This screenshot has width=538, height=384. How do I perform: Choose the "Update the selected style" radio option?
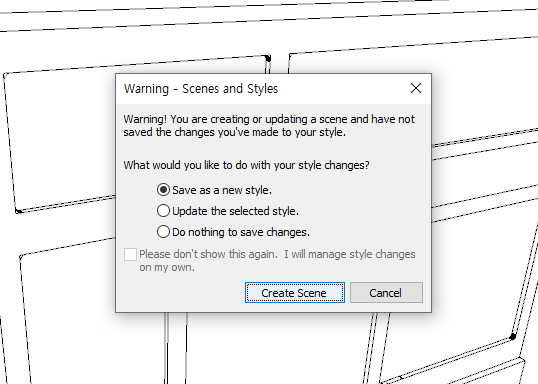(163, 211)
